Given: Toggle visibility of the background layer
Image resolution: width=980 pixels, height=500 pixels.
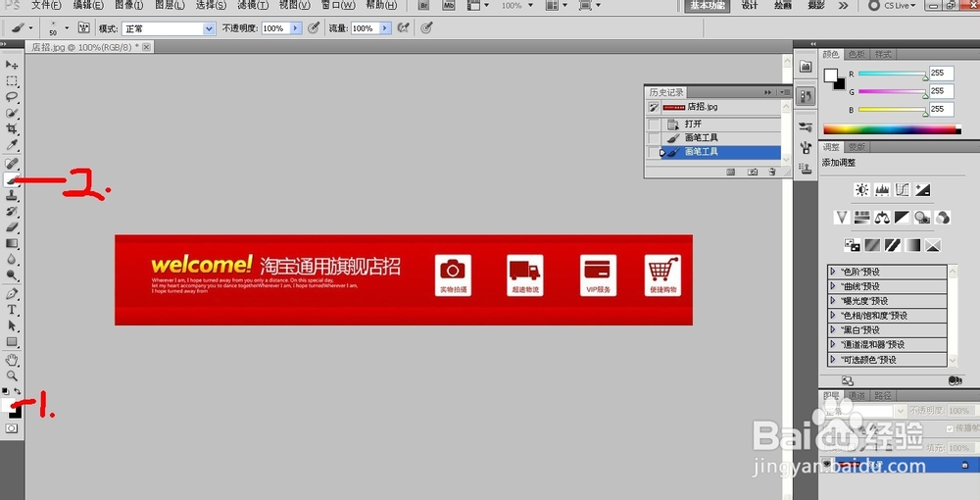Looking at the screenshot, I should pyautogui.click(x=827, y=465).
